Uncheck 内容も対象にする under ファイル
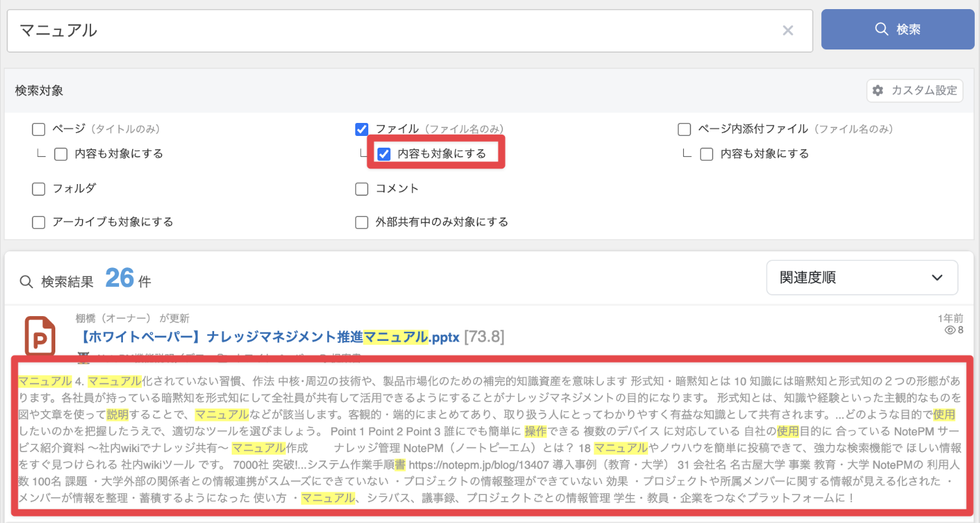Viewport: 980px width, 523px height. (x=384, y=154)
